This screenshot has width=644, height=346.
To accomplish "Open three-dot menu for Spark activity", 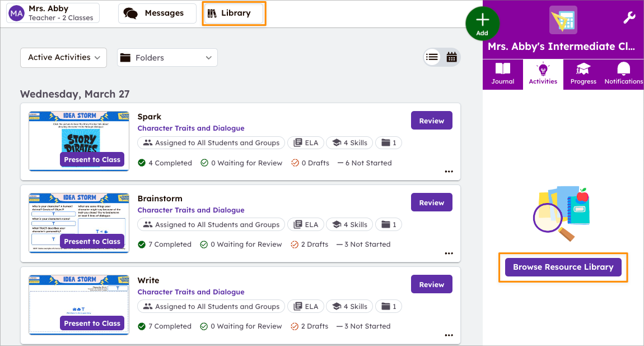I will pyautogui.click(x=449, y=172).
